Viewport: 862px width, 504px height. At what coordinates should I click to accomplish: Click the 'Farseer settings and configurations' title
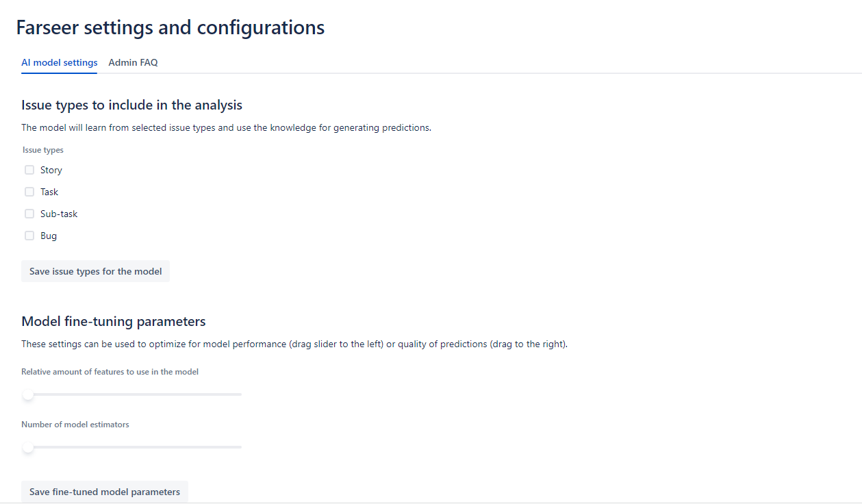pyautogui.click(x=170, y=27)
